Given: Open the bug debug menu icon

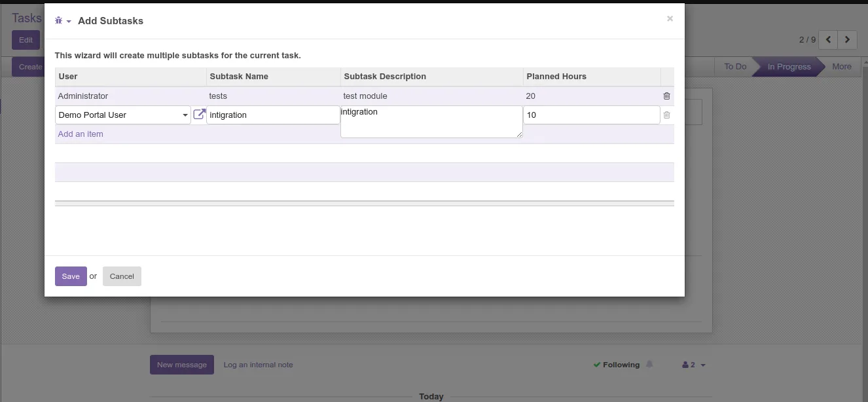Looking at the screenshot, I should coord(63,21).
